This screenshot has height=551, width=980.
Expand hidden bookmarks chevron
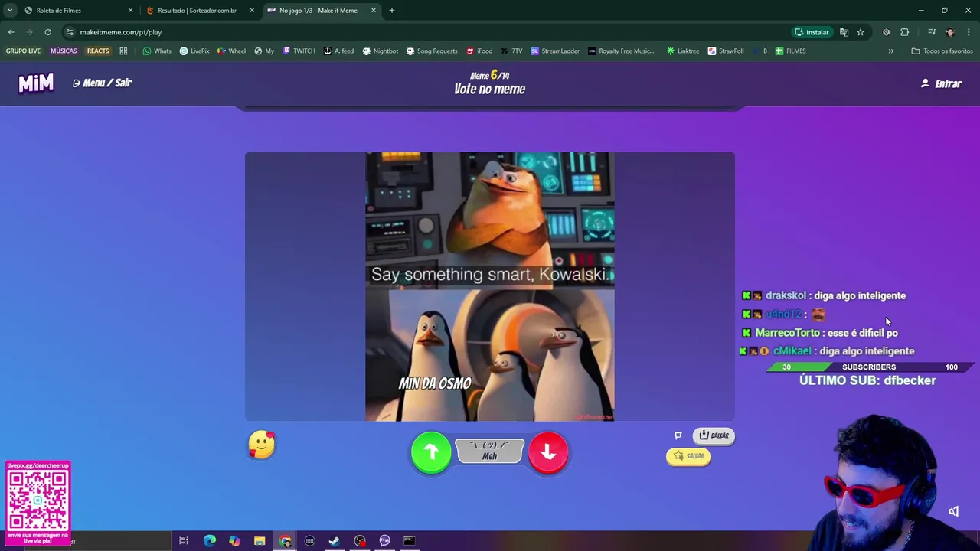point(890,51)
